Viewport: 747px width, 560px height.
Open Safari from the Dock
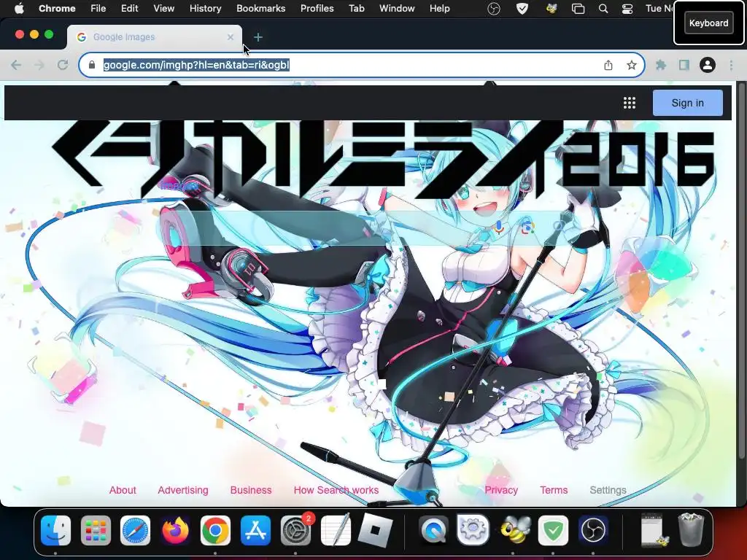[x=135, y=530]
